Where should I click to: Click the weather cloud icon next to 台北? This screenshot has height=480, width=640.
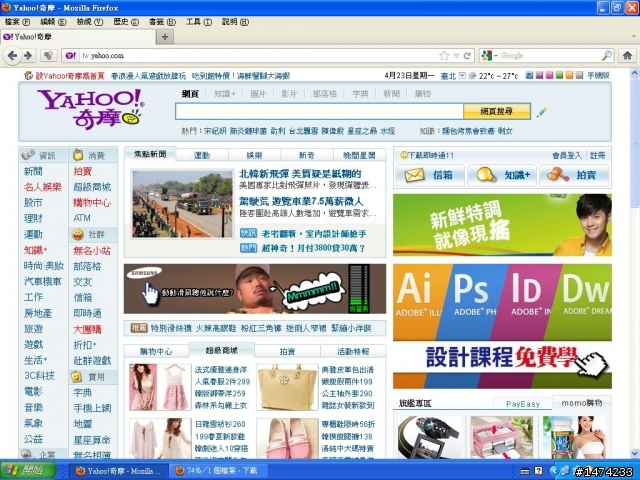pos(473,76)
